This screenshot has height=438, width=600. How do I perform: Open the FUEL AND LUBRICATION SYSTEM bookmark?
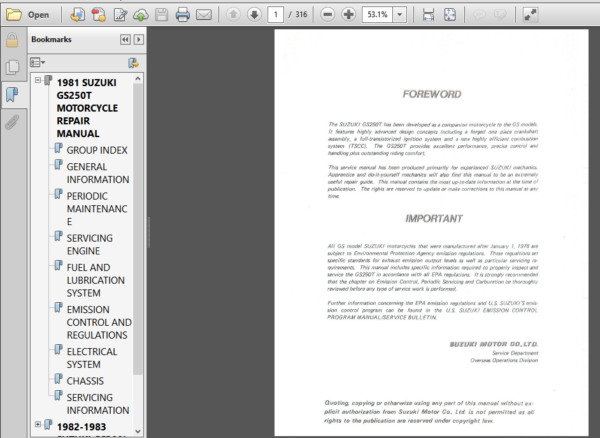[x=96, y=280]
